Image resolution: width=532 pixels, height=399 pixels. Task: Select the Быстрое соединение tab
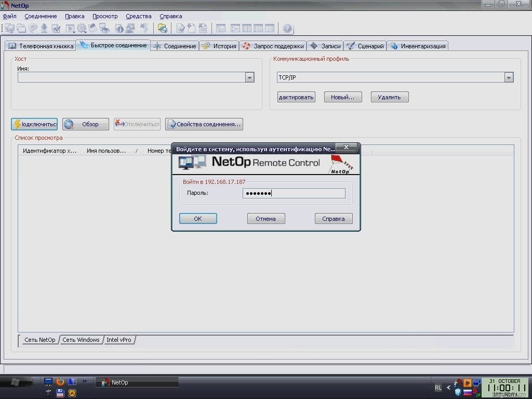(x=114, y=45)
